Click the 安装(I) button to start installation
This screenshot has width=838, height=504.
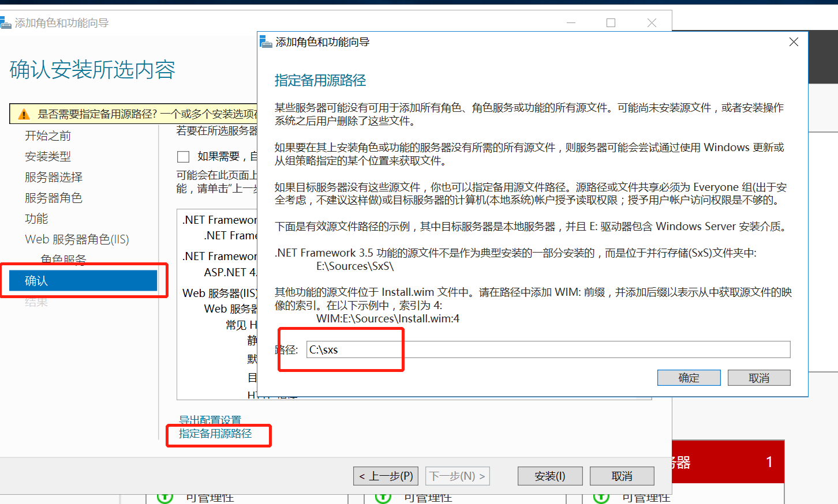[549, 476]
